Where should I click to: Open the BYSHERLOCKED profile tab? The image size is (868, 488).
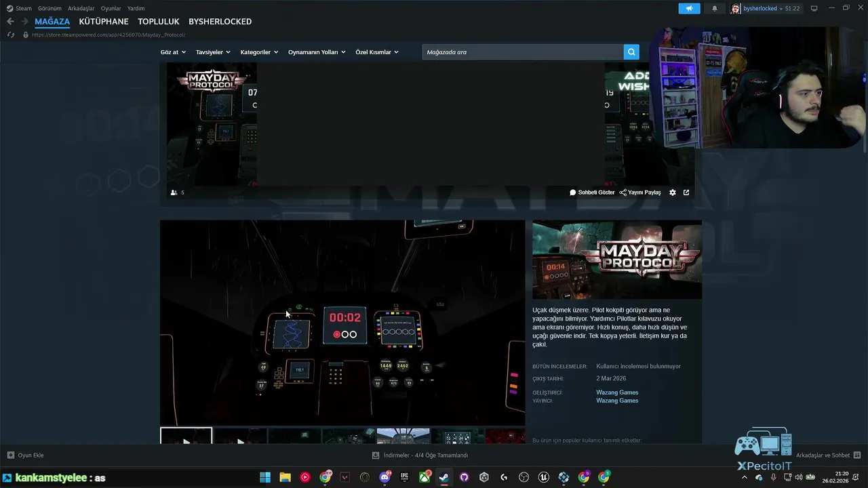coord(220,22)
